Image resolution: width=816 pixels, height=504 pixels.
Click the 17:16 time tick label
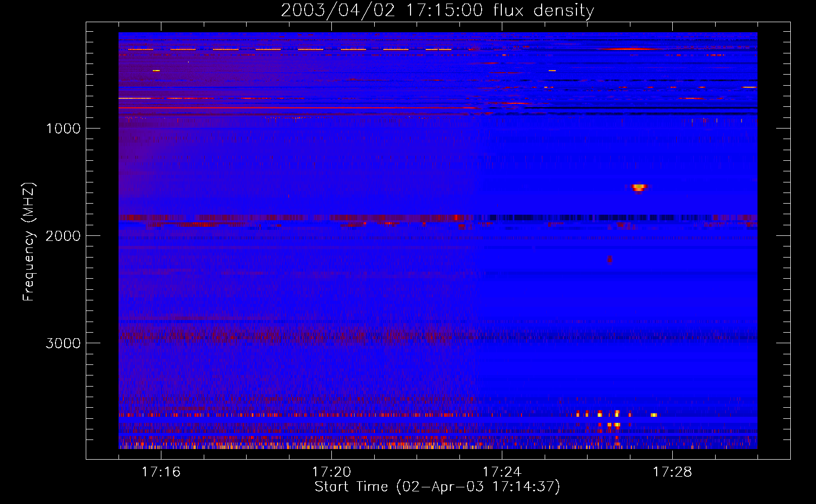pyautogui.click(x=161, y=472)
